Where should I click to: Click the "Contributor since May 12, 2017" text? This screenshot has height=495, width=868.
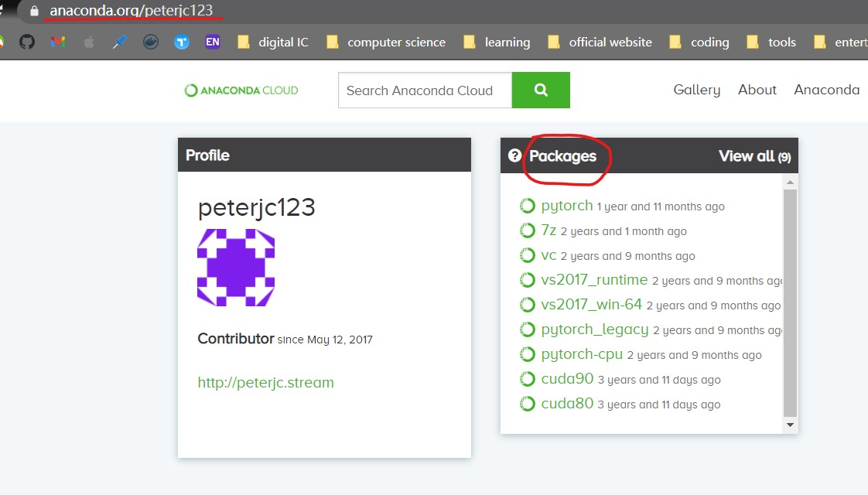pos(285,339)
